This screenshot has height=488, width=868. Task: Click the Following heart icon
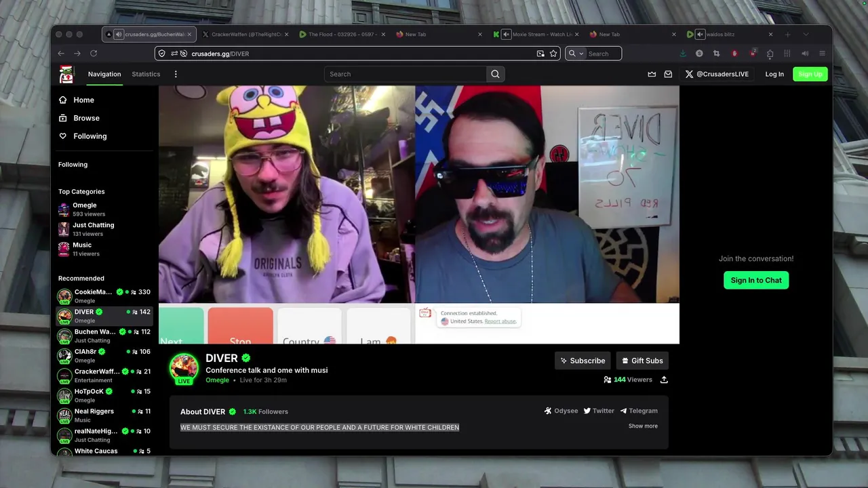click(x=63, y=136)
